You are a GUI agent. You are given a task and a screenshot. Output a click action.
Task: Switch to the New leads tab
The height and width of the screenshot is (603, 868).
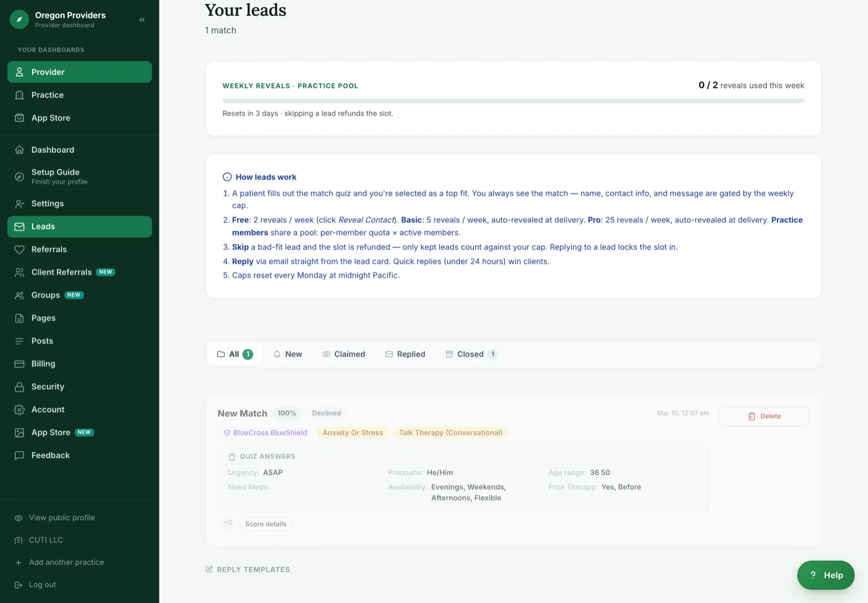[x=288, y=354]
